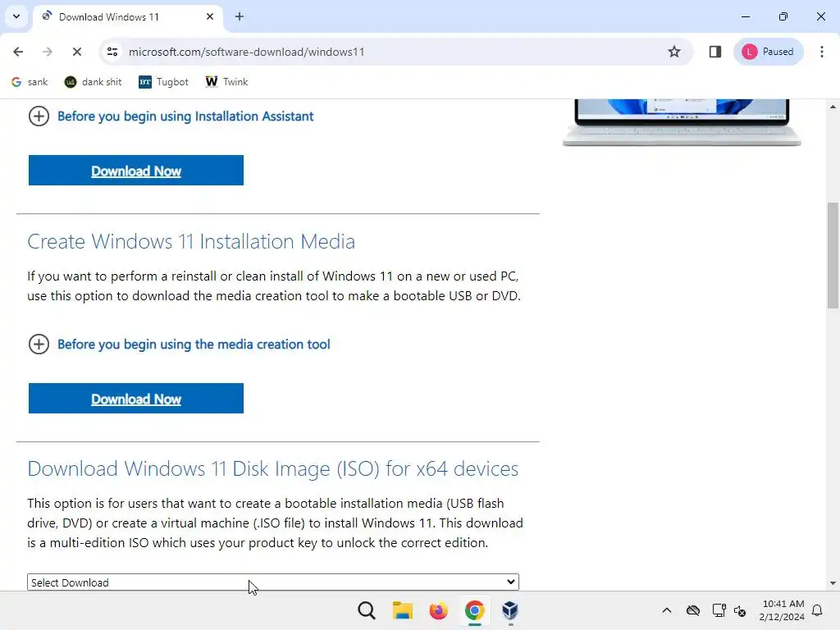Viewport: 840px width, 630px height.
Task: Click the browser forward arrow
Action: [47, 52]
